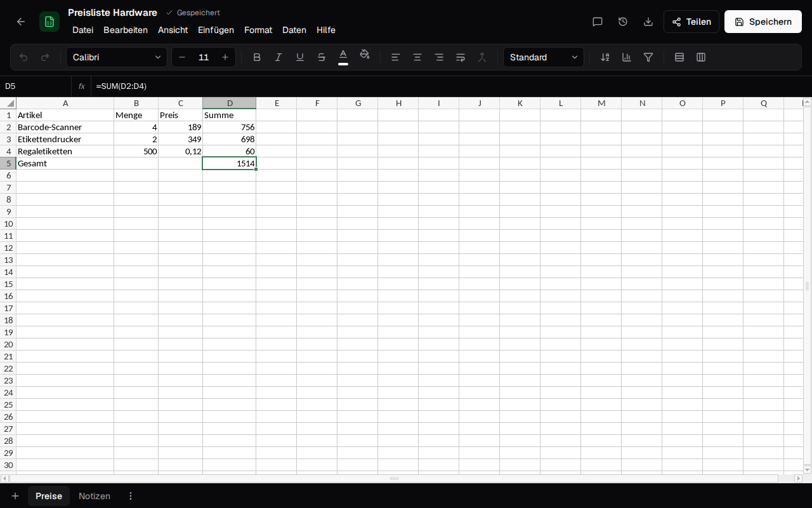This screenshot has height=508, width=812.
Task: Click the freeze rows icon
Action: (x=679, y=57)
